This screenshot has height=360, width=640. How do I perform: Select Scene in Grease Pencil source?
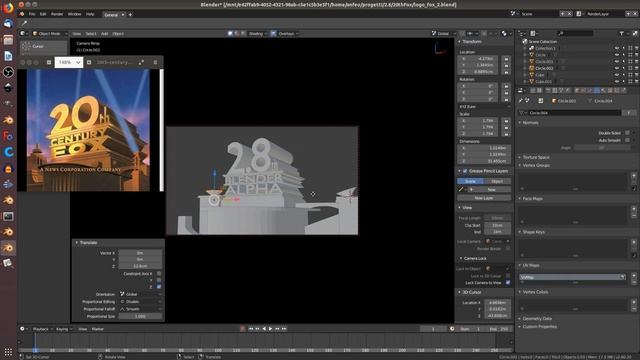(x=470, y=181)
